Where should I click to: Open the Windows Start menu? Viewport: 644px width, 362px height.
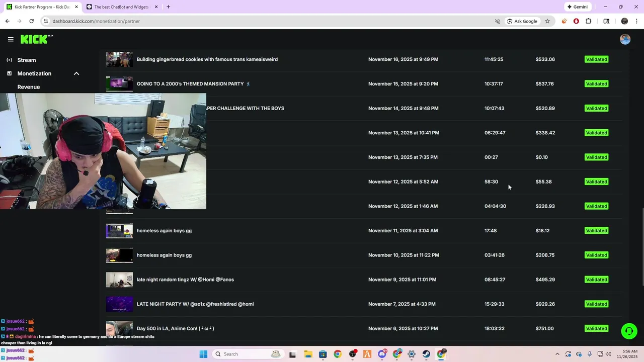[203, 354]
